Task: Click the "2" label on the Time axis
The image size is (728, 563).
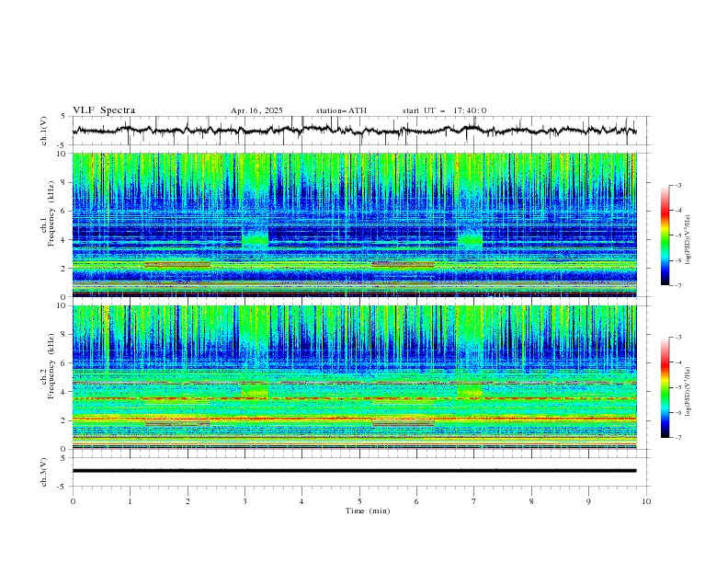Action: pos(188,501)
